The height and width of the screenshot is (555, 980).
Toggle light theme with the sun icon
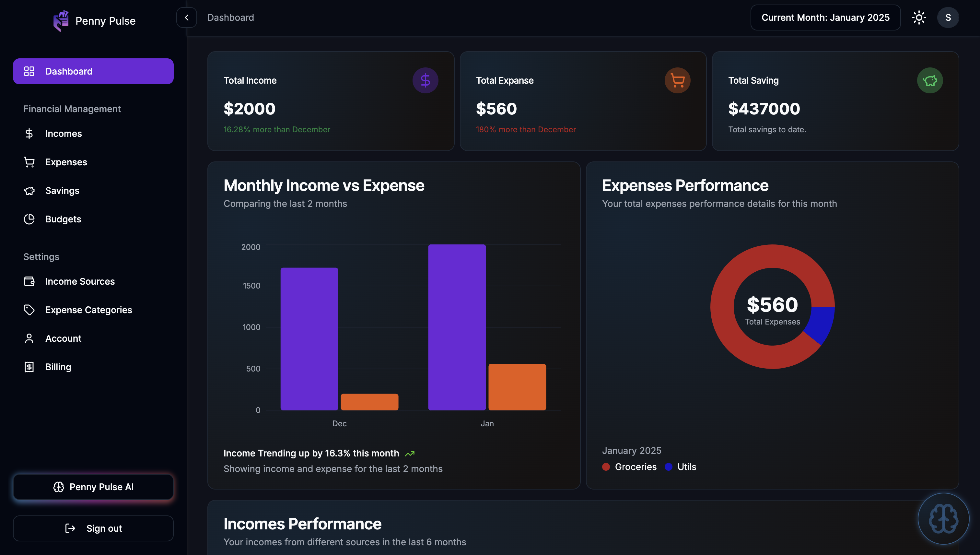(x=919, y=18)
